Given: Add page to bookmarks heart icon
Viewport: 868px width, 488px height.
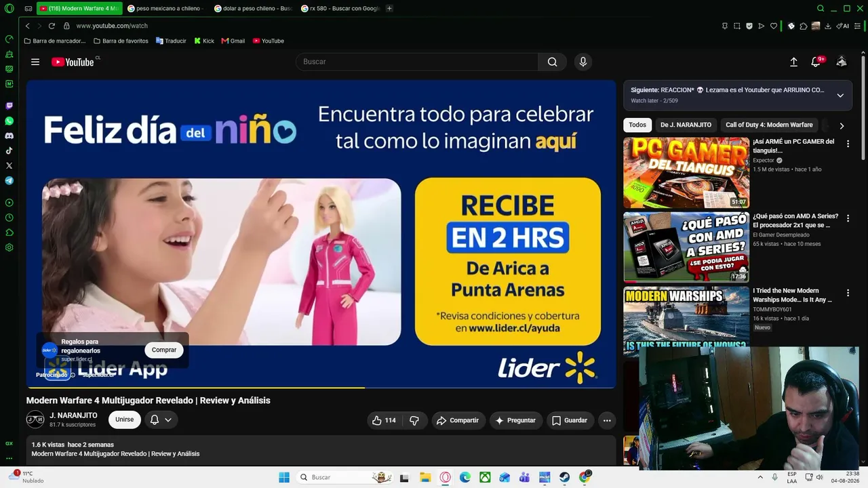Looking at the screenshot, I should click(x=773, y=26).
